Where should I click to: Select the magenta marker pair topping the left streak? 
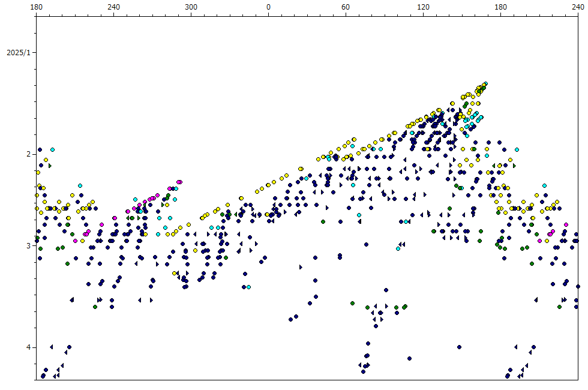pyautogui.click(x=179, y=181)
